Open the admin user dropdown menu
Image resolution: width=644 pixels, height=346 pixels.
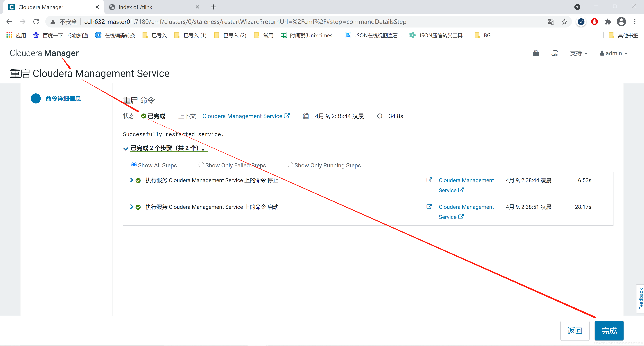614,53
